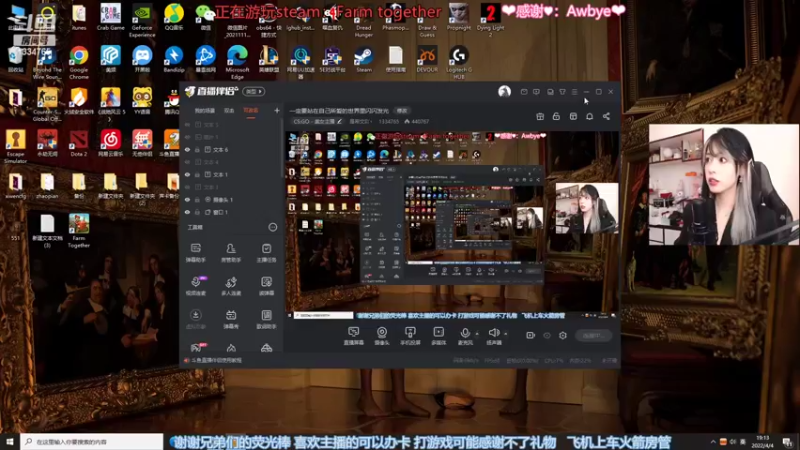Image resolution: width=800 pixels, height=450 pixels.
Task: Click the 修改 button beside stream title
Action: (x=402, y=110)
